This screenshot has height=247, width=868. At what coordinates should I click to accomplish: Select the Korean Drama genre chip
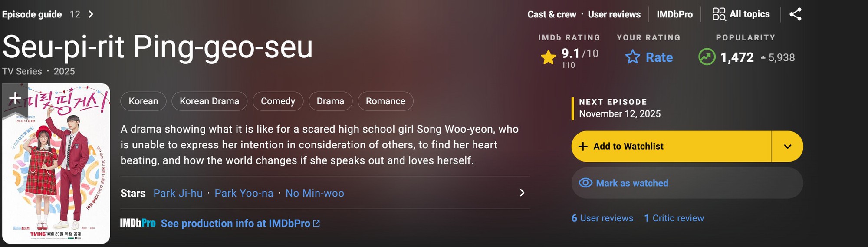209,101
